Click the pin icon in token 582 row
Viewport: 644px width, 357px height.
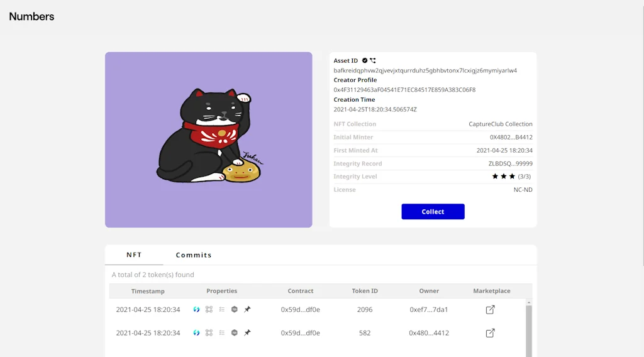[x=247, y=332]
